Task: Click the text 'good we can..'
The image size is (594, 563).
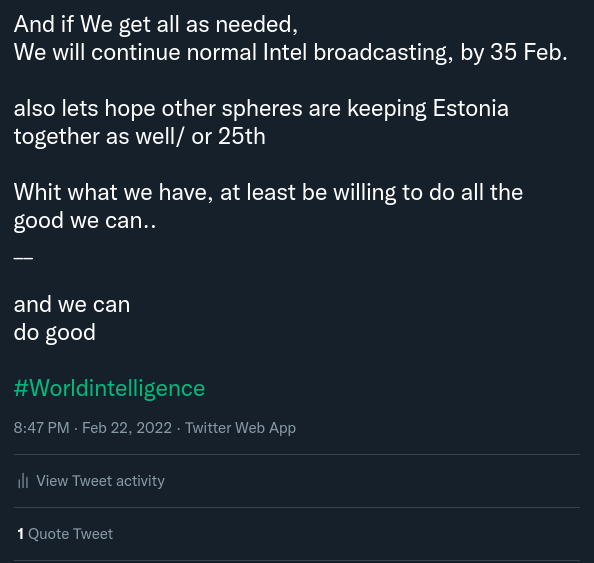Action: pyautogui.click(x=85, y=221)
